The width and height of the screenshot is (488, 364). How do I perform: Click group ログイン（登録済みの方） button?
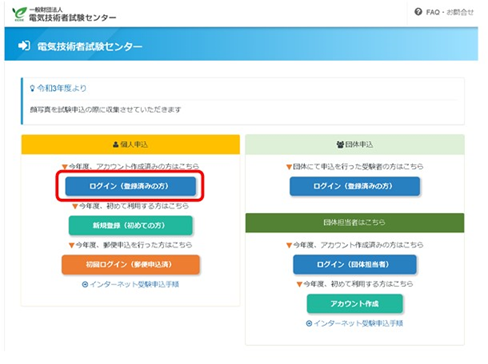coord(355,186)
